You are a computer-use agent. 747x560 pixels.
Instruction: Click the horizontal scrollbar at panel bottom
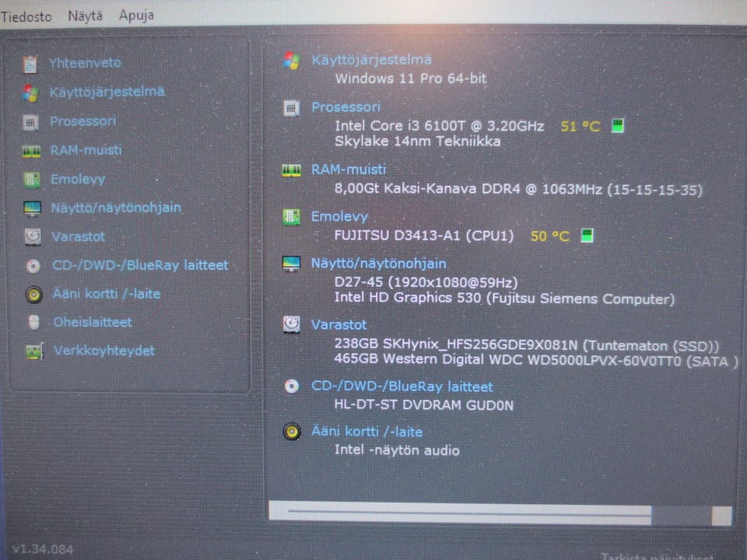tap(500, 513)
